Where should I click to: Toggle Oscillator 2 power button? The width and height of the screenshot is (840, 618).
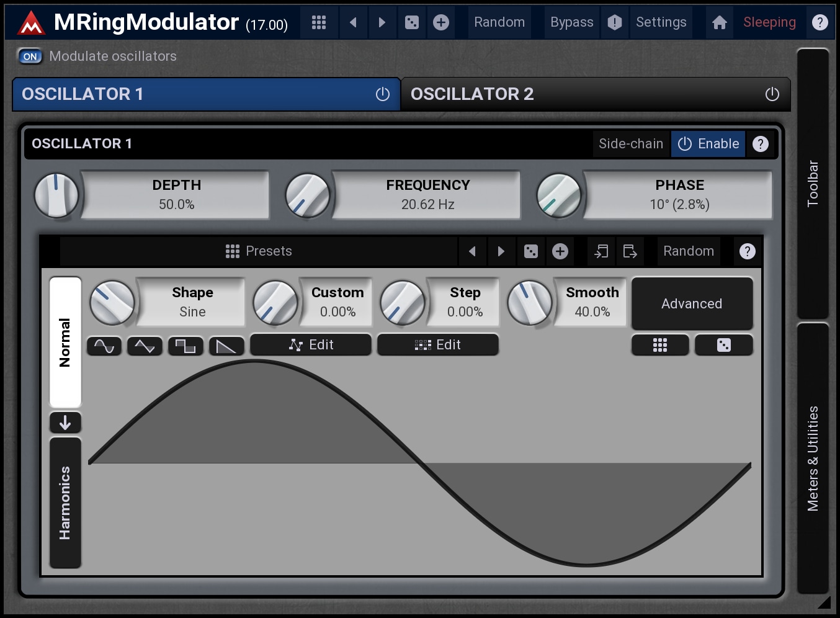772,94
